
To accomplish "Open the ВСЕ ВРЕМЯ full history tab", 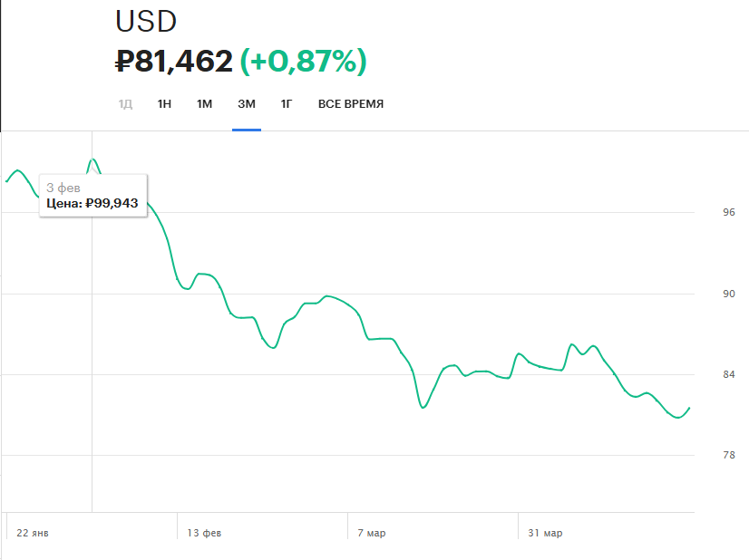I will [x=351, y=104].
